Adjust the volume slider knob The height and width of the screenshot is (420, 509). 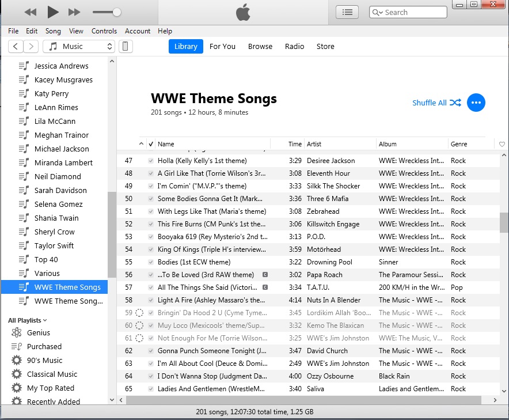tap(117, 12)
